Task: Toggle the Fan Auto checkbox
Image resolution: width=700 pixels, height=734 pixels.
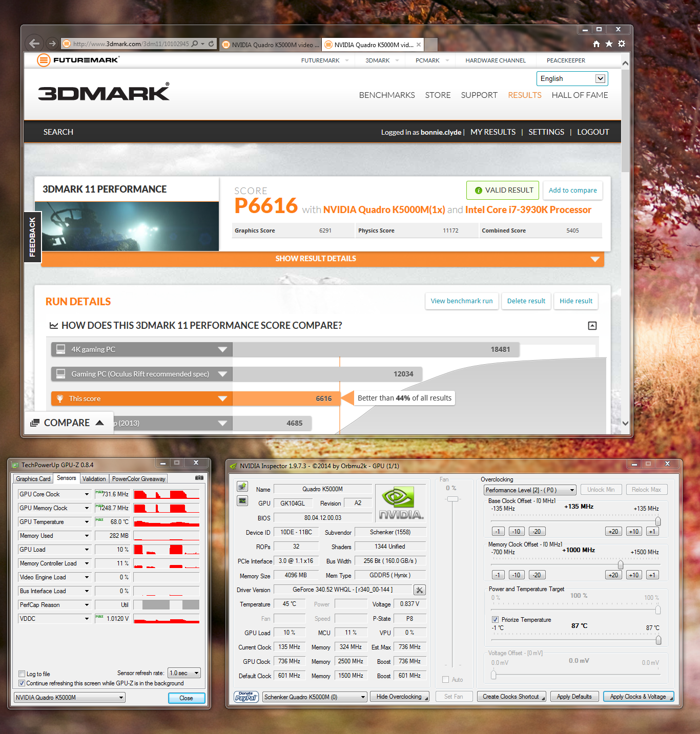Action: (x=445, y=680)
